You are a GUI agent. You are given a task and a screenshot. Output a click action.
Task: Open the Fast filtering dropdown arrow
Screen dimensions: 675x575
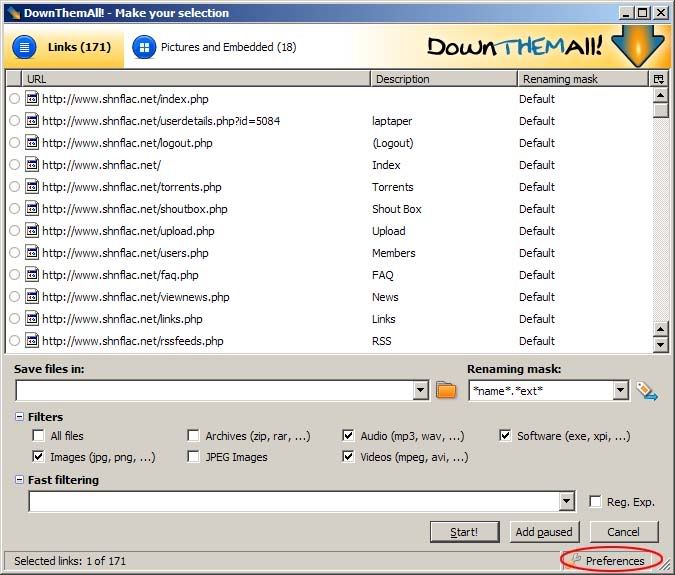tap(567, 501)
